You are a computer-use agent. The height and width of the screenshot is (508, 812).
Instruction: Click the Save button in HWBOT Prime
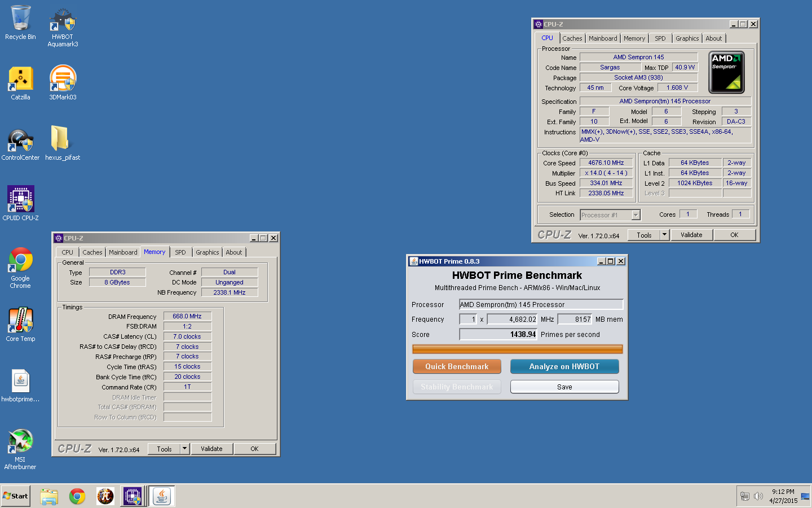pos(564,387)
